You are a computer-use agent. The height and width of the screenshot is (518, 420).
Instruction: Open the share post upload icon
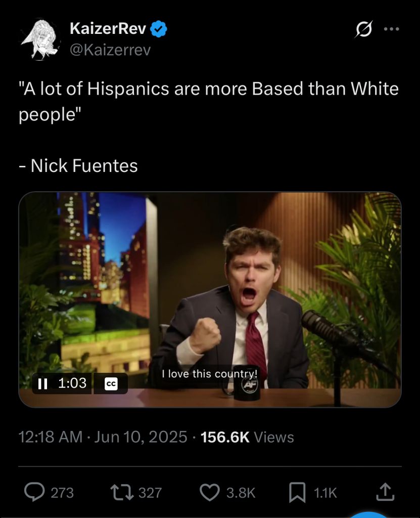pos(385,492)
